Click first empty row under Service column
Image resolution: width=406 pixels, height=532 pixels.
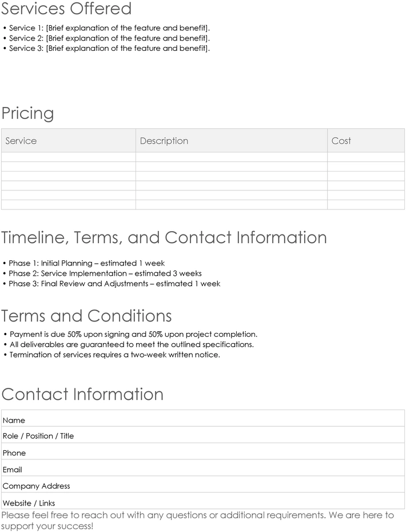pos(69,157)
